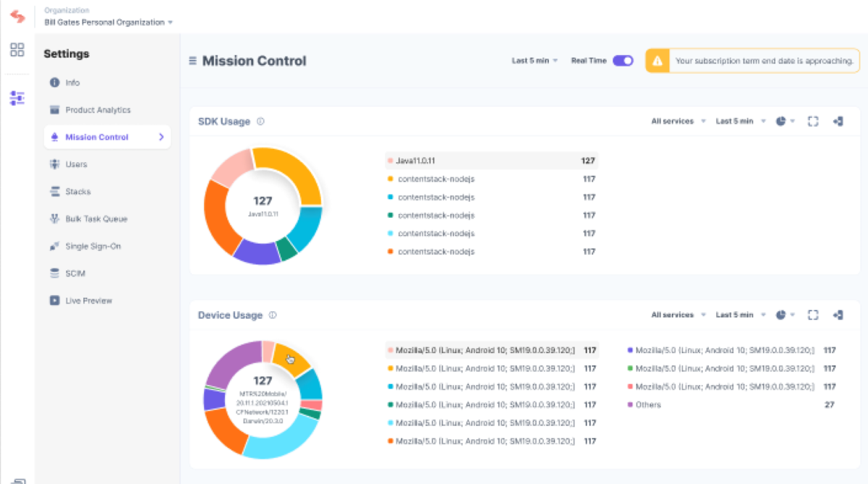Select Java11.0.11 legend row in SDK Usage
868x484 pixels.
[x=492, y=161]
